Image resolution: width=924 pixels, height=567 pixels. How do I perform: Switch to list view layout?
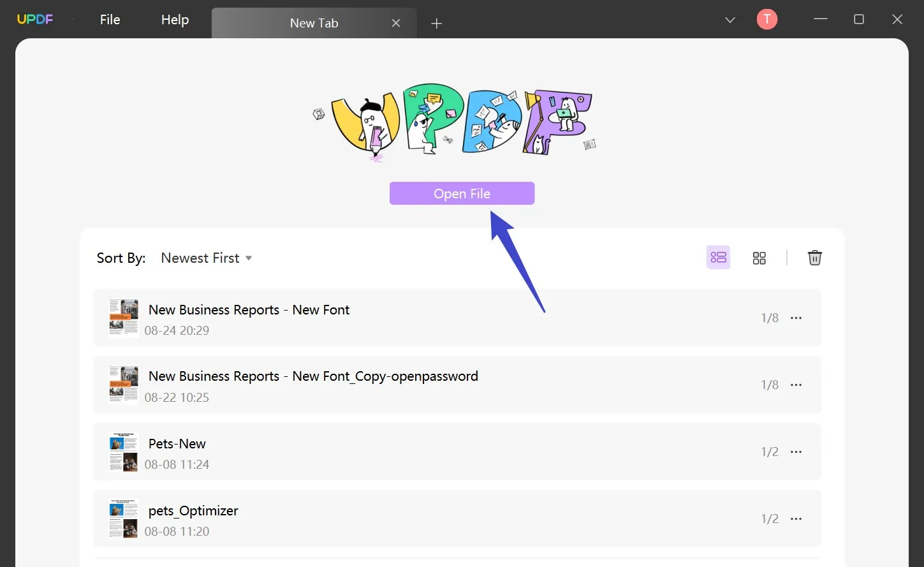click(719, 258)
